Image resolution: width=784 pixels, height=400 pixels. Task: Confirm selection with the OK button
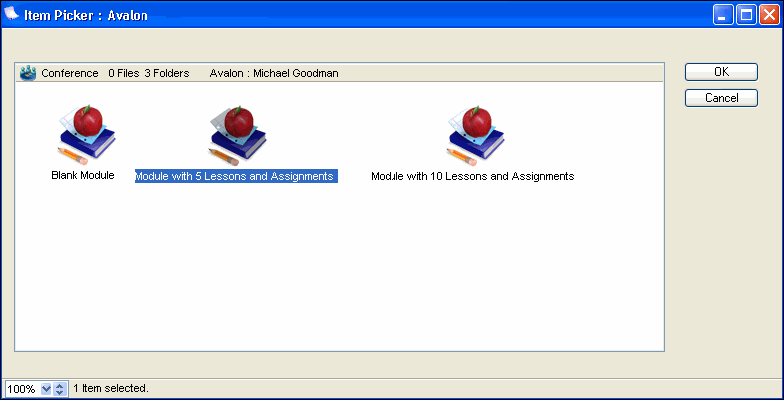click(720, 72)
